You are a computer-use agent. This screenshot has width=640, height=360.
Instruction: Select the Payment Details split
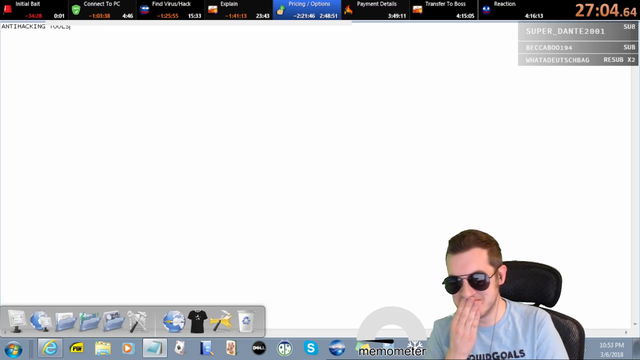(x=375, y=10)
